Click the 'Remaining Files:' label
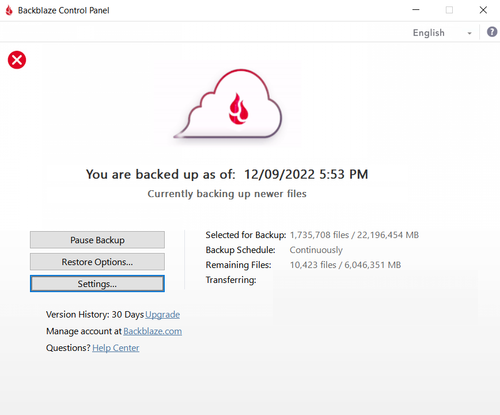 [x=238, y=265]
